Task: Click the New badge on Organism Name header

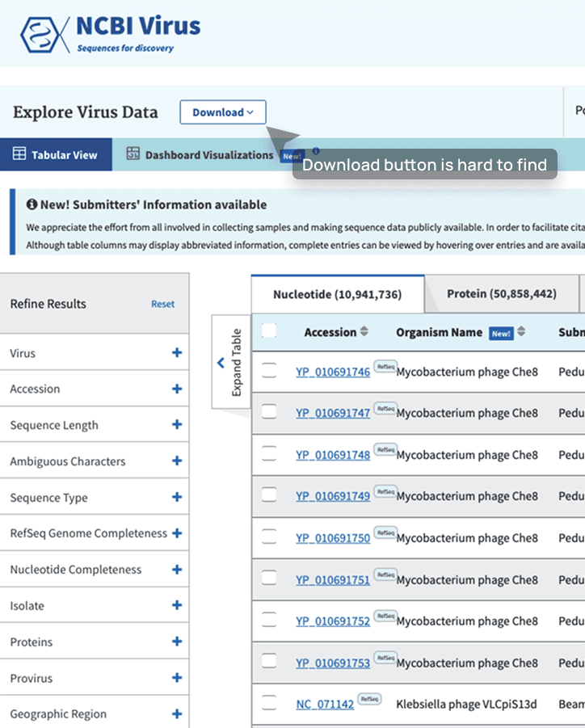Action: [502, 334]
